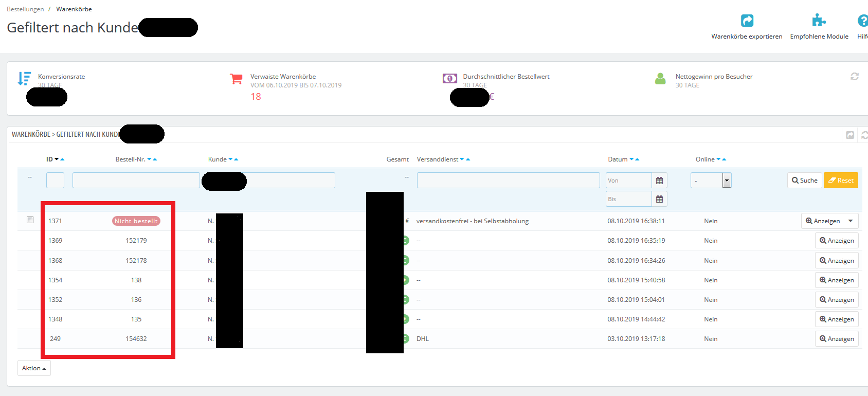Sort ID column descending
Image resolution: width=868 pixels, height=396 pixels.
(57, 159)
